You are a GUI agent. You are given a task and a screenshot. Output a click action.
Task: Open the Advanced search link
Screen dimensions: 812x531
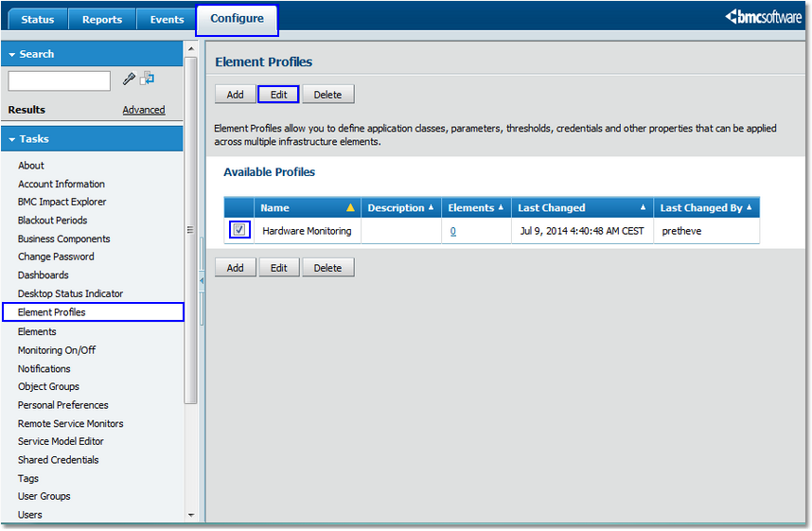(x=144, y=110)
